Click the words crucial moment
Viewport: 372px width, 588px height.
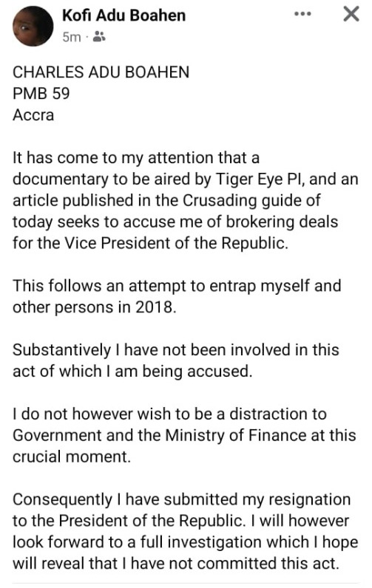(x=71, y=457)
